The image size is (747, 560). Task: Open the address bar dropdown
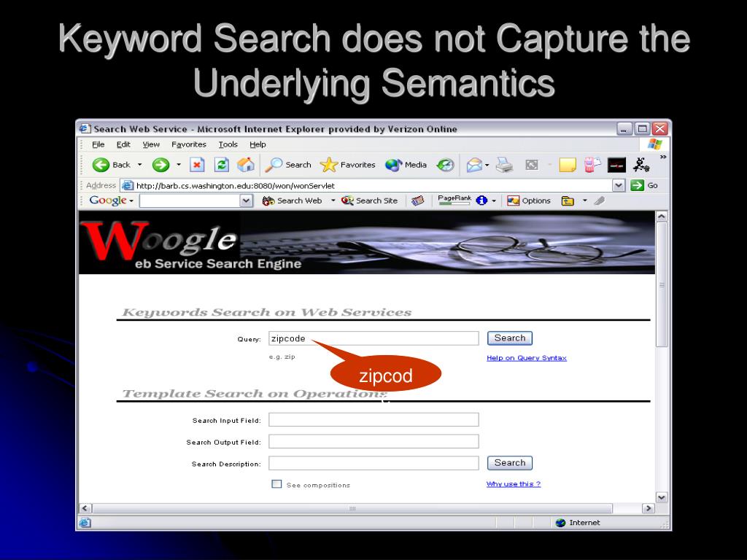[x=619, y=185]
